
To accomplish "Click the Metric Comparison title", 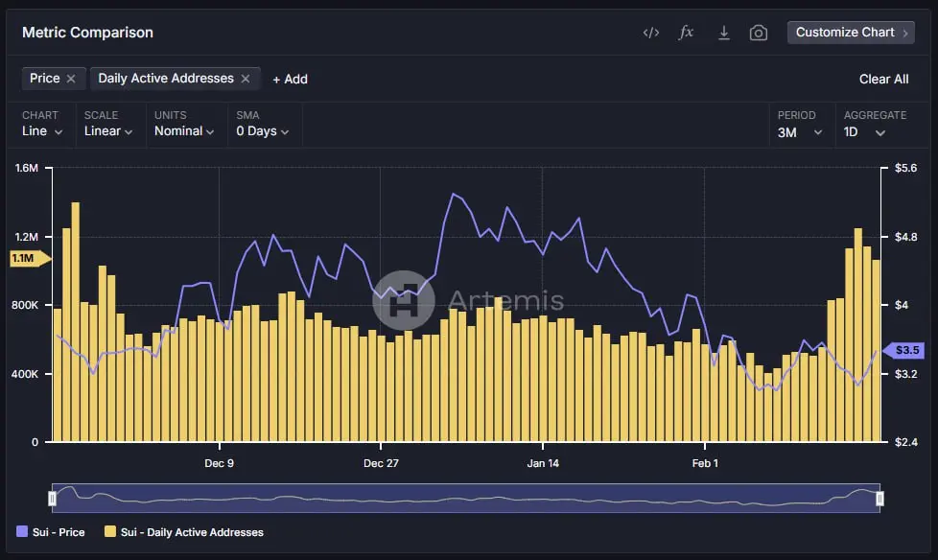I will pyautogui.click(x=88, y=33).
